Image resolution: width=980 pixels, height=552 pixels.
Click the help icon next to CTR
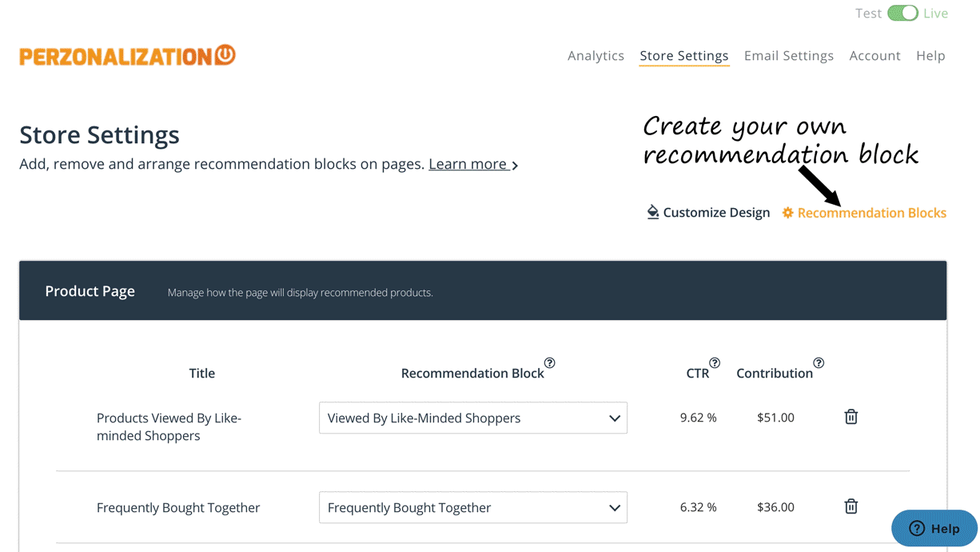coord(715,363)
